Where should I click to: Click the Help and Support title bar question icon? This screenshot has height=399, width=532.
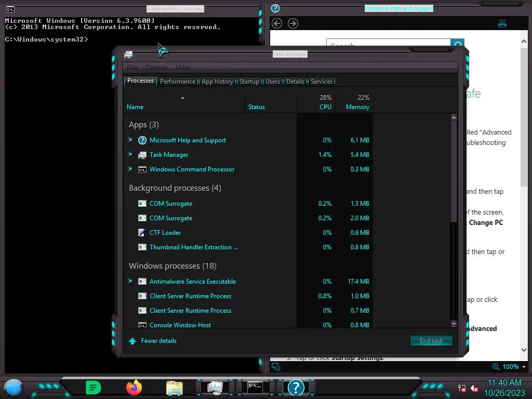[275, 8]
